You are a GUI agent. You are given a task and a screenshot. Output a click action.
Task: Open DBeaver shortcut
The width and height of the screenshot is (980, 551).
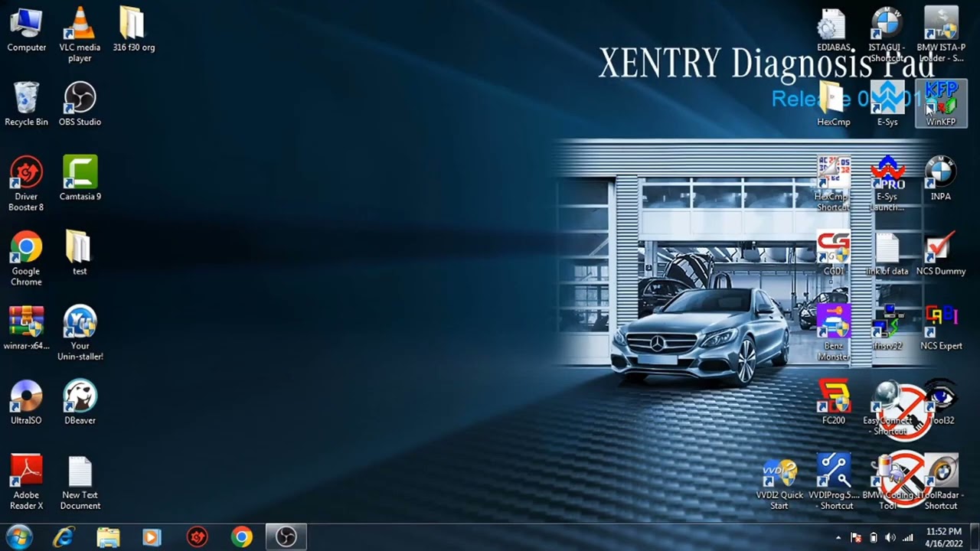(x=80, y=403)
